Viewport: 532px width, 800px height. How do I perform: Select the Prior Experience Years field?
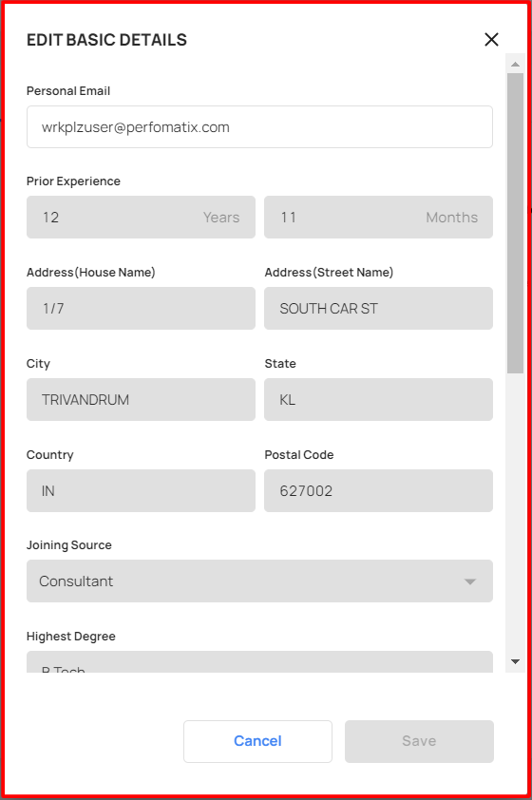click(141, 218)
